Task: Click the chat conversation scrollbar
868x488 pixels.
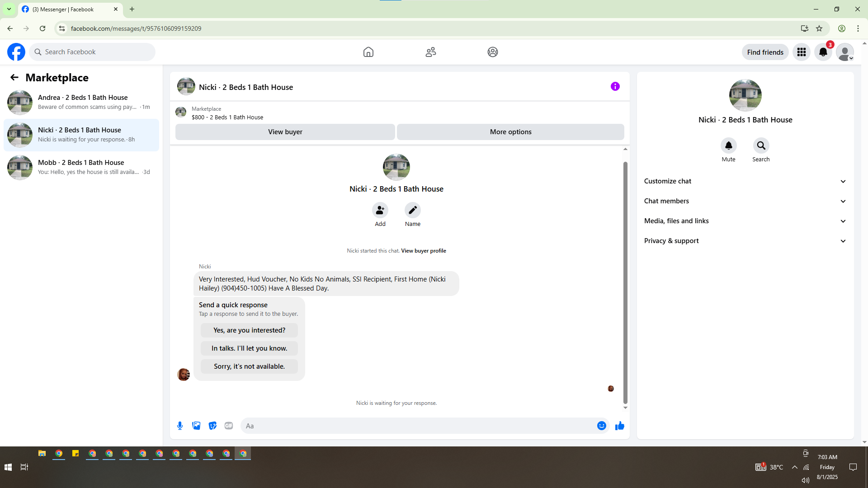Action: [x=625, y=280]
